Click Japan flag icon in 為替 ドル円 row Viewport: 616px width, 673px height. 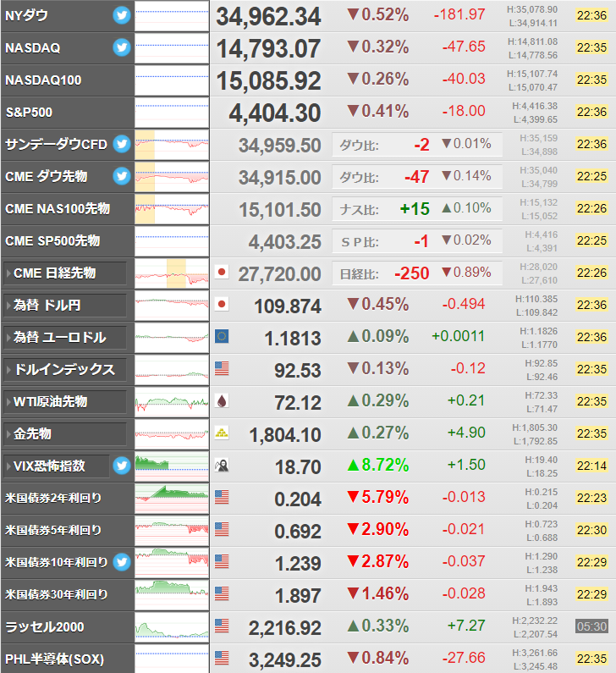[222, 304]
